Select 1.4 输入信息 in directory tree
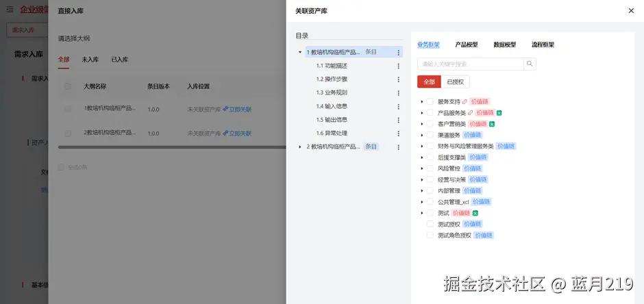The image size is (644, 304). point(332,106)
